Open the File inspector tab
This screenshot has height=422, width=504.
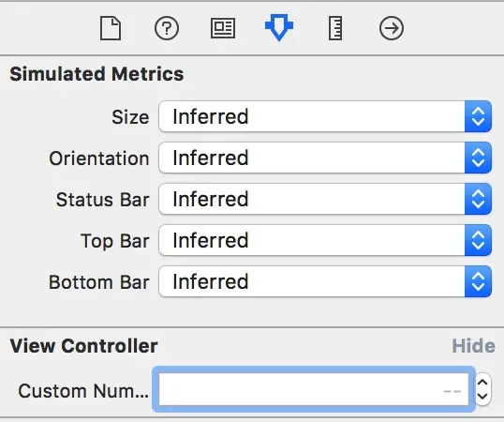tap(111, 29)
